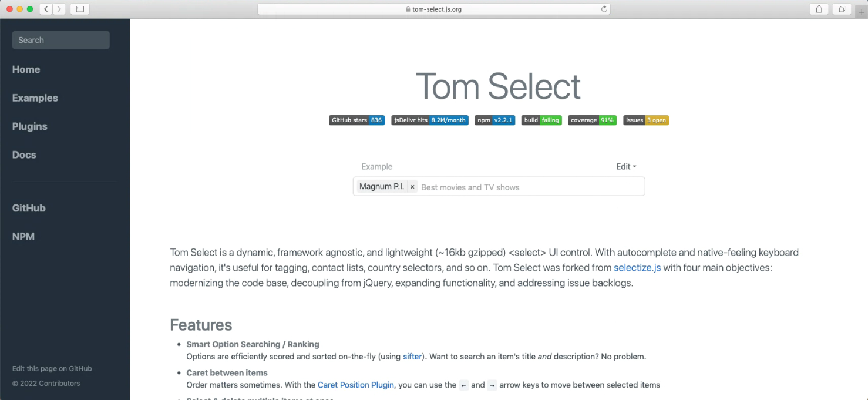Open the Caret Position Plugin link

(355, 385)
